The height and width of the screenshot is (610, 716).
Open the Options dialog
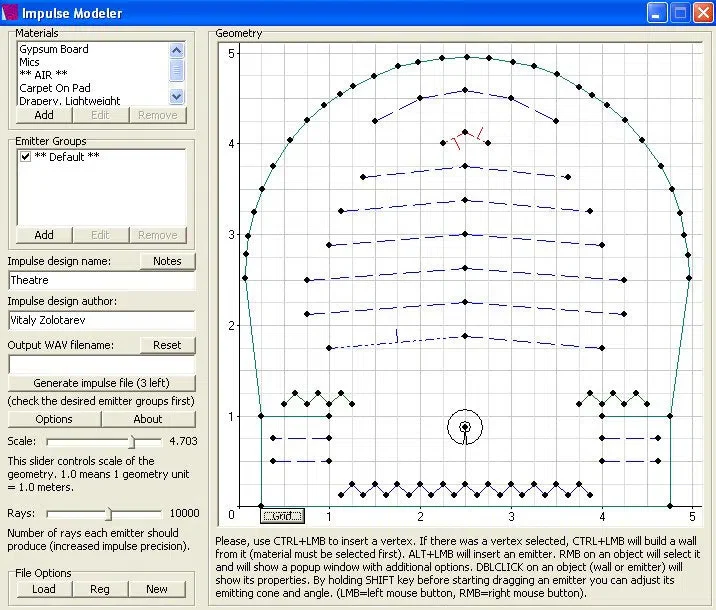click(x=54, y=419)
